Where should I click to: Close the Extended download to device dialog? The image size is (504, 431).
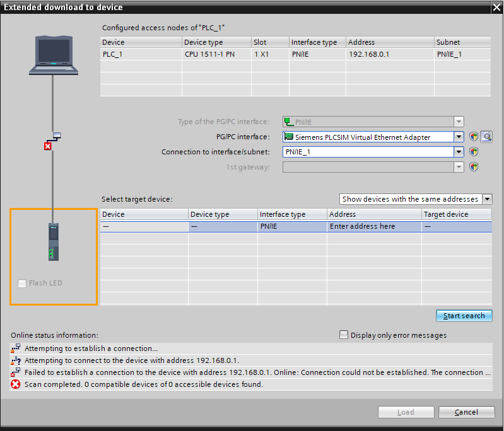point(496,7)
